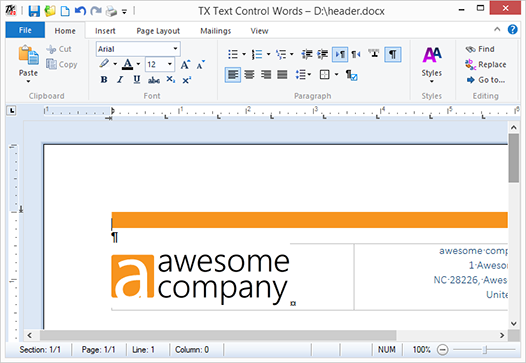Image resolution: width=526 pixels, height=363 pixels.
Task: Toggle italic formatting
Action: click(120, 80)
